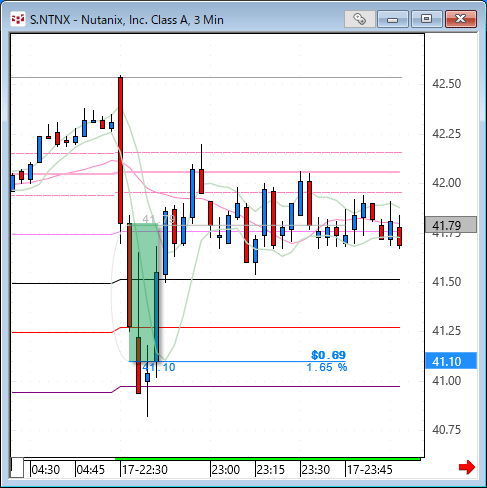The width and height of the screenshot is (487, 488).
Task: Click the 04:30 time axis label
Action: pos(46,470)
